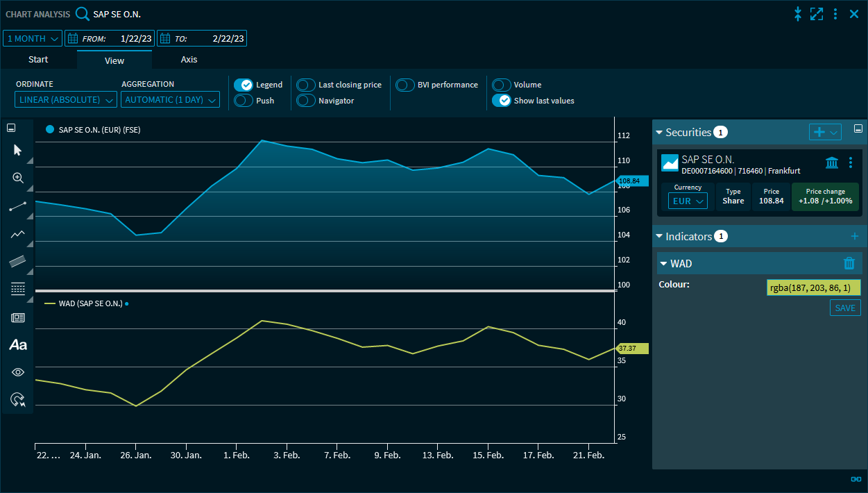Screen dimensions: 868x493
Task: Turn on Last closing price toggle
Action: coord(306,85)
